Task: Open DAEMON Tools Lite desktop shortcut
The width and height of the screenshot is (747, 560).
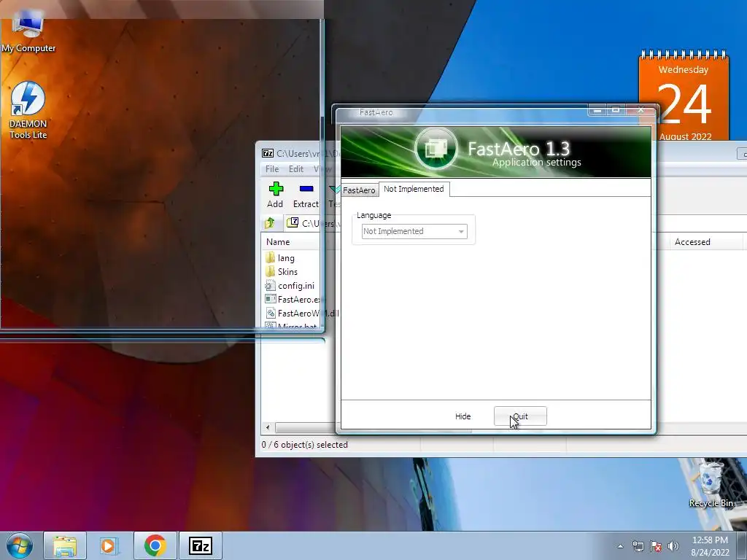Action: point(28,111)
